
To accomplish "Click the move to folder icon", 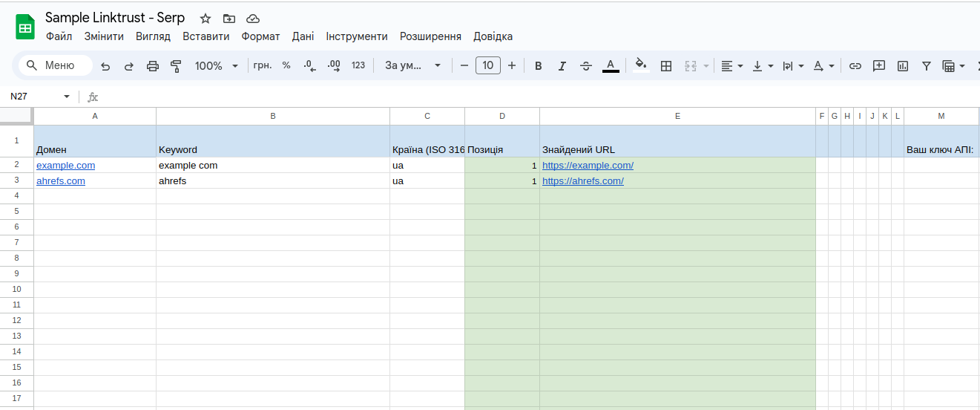I will click(x=229, y=19).
